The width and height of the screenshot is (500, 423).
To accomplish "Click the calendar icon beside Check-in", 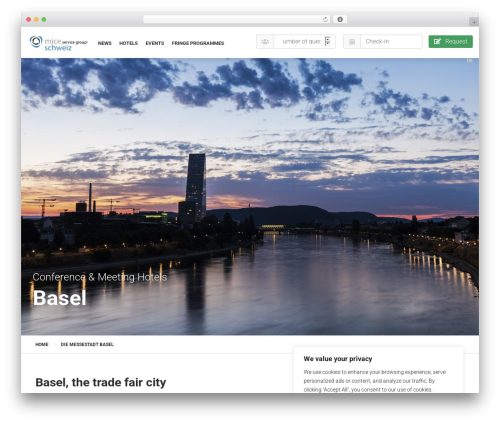I will 352,42.
